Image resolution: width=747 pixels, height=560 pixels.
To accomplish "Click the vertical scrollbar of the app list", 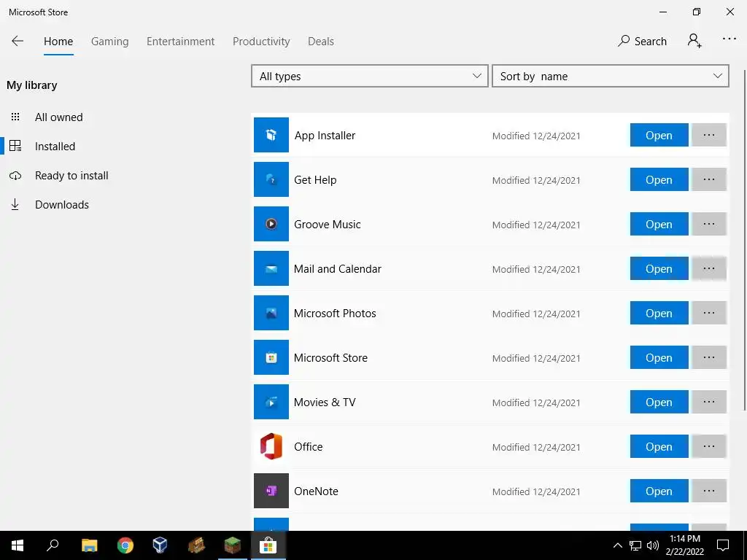I will (x=745, y=240).
